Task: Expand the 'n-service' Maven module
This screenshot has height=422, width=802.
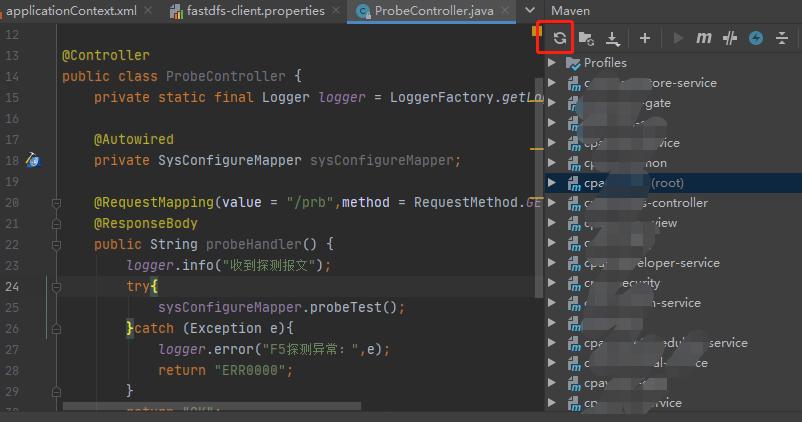Action: coord(552,302)
